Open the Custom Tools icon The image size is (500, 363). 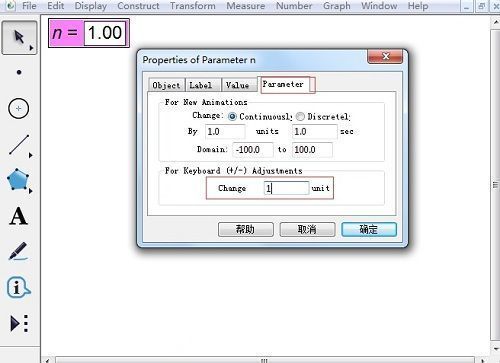19,323
